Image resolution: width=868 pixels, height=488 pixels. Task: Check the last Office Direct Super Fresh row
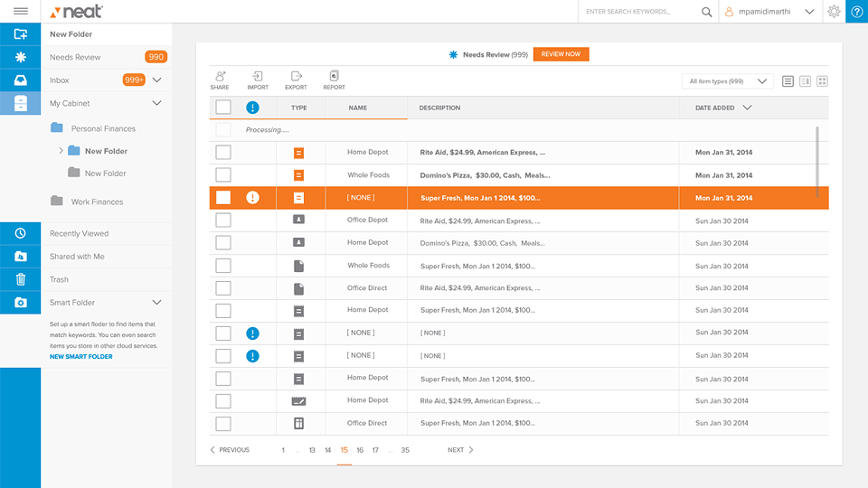pos(223,424)
